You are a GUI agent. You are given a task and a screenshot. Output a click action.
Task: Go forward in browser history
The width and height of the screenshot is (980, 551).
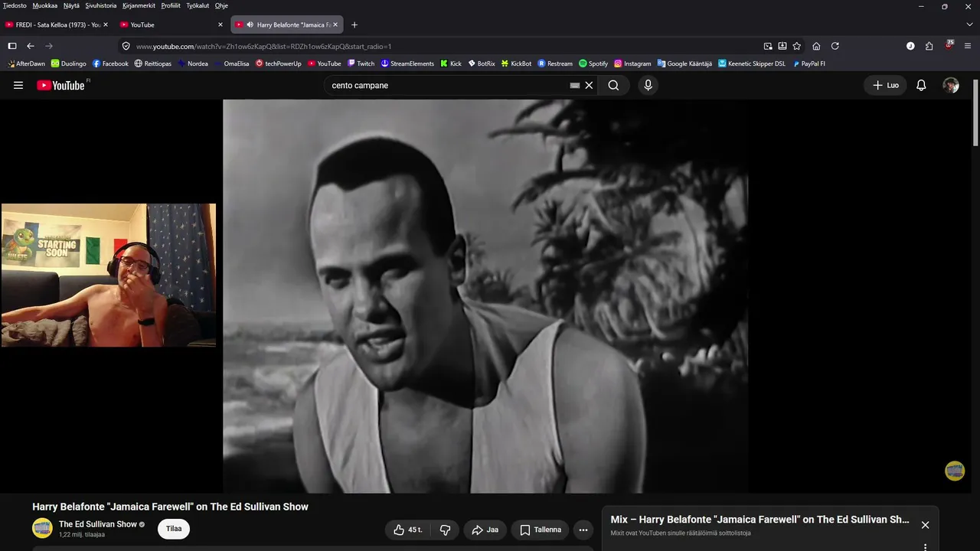coord(49,46)
